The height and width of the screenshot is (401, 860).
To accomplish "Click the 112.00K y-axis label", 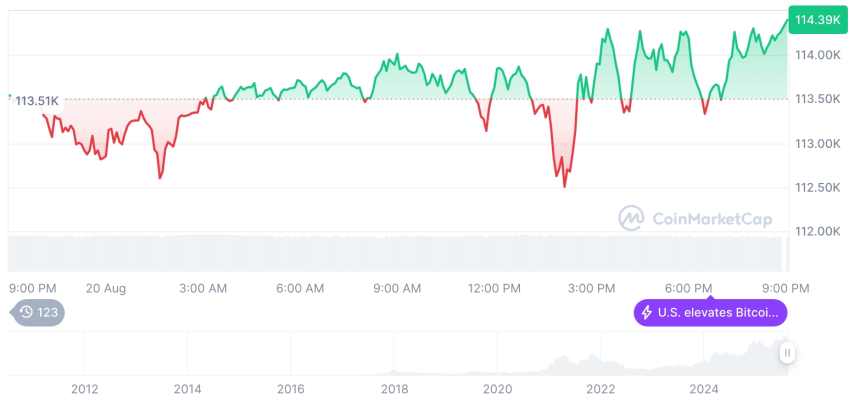I will click(816, 232).
